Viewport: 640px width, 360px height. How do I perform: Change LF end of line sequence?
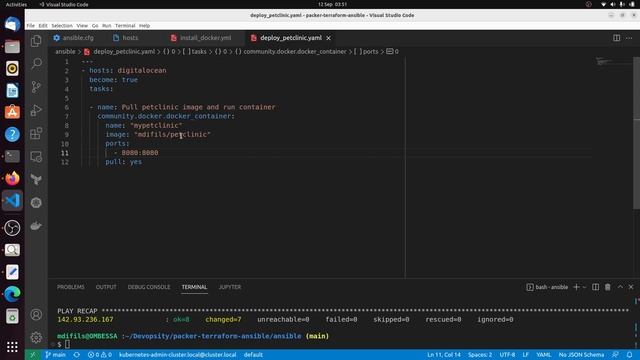tap(525, 355)
